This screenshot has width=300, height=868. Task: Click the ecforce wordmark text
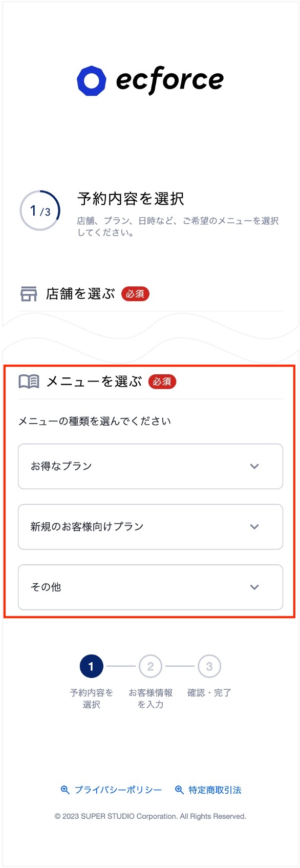170,80
